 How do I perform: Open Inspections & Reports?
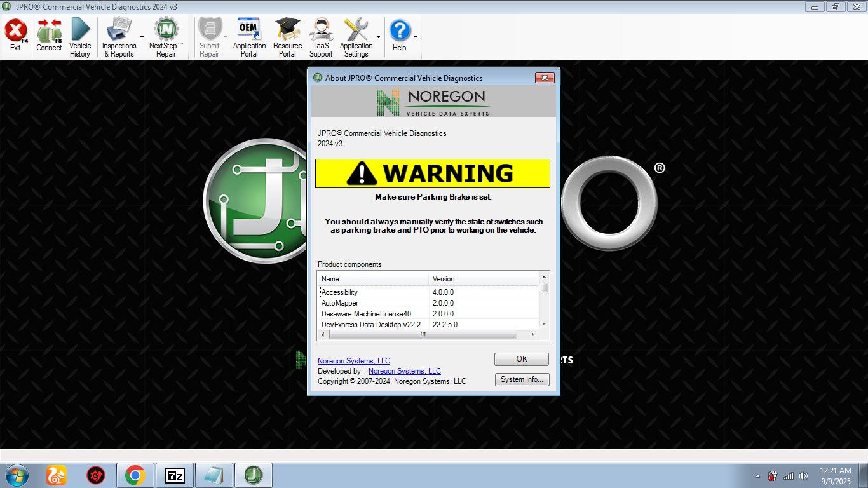coord(119,37)
